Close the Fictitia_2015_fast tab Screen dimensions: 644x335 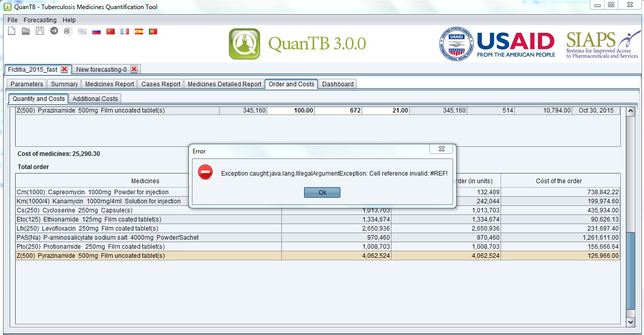point(65,69)
